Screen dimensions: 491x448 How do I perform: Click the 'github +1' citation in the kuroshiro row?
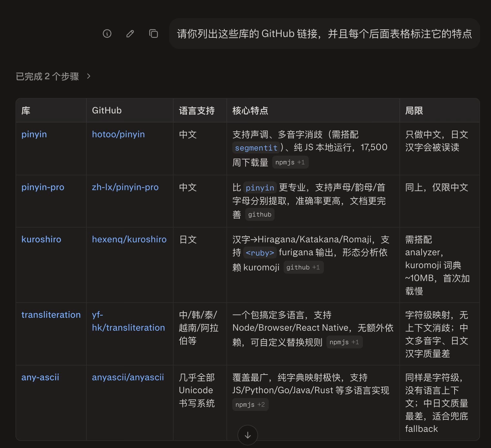(x=304, y=267)
